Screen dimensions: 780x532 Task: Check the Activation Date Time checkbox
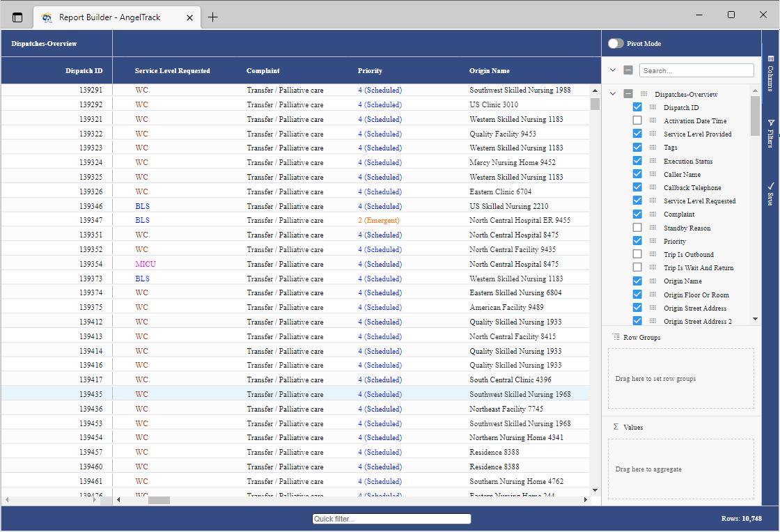pyautogui.click(x=637, y=120)
